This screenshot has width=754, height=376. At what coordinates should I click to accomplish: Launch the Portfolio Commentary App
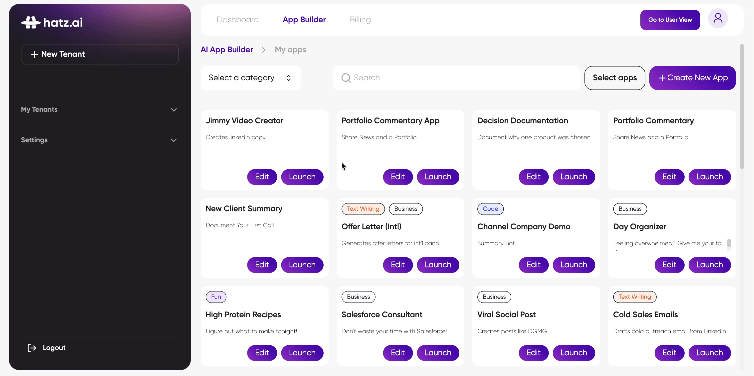pyautogui.click(x=438, y=176)
